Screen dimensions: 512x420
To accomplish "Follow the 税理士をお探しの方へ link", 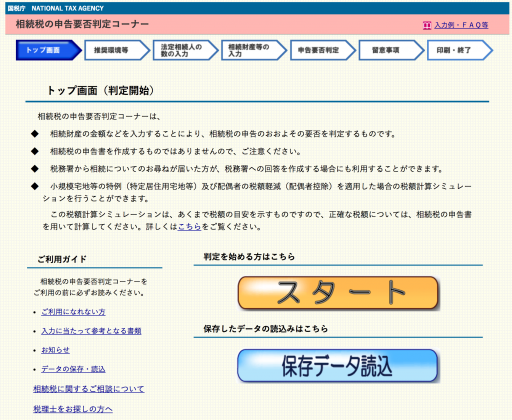I will point(73,409).
